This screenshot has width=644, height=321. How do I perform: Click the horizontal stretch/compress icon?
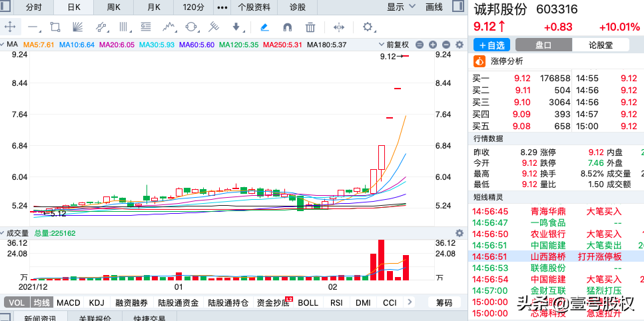click(339, 27)
